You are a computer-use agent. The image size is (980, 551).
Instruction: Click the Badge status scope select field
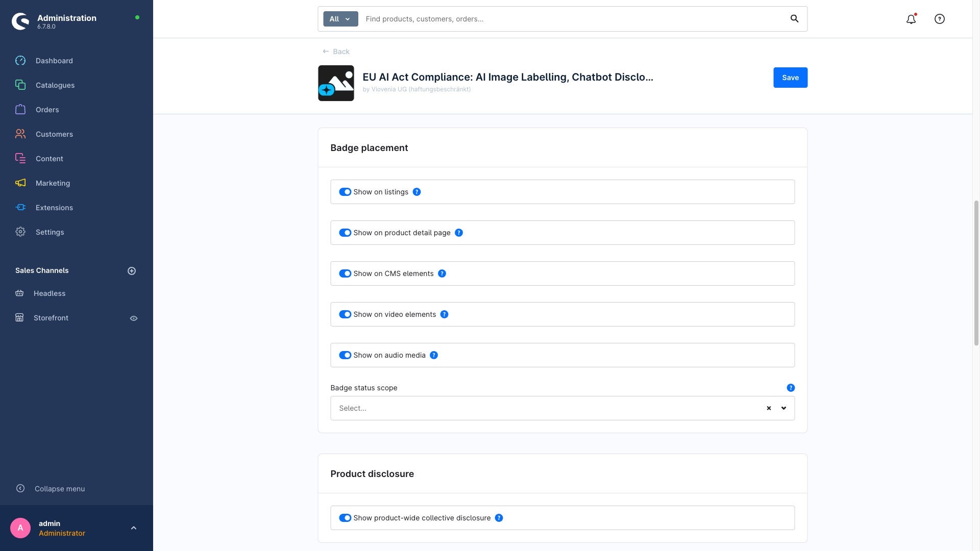[562, 408]
